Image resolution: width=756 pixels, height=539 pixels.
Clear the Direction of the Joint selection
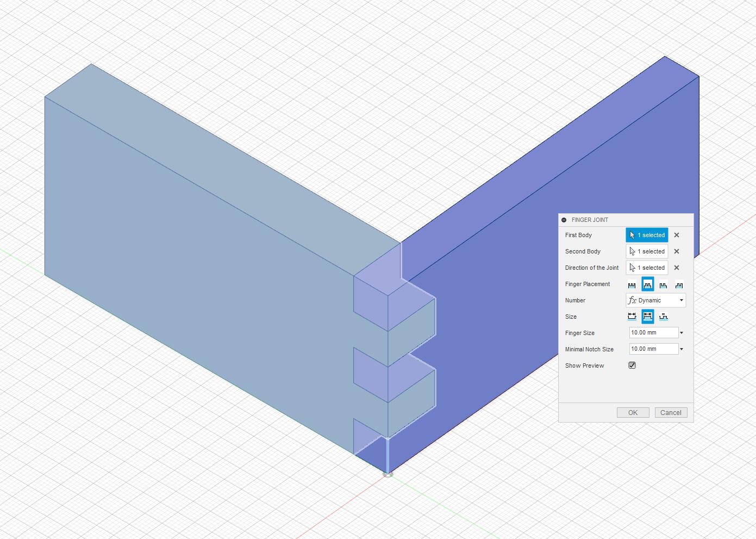point(677,268)
